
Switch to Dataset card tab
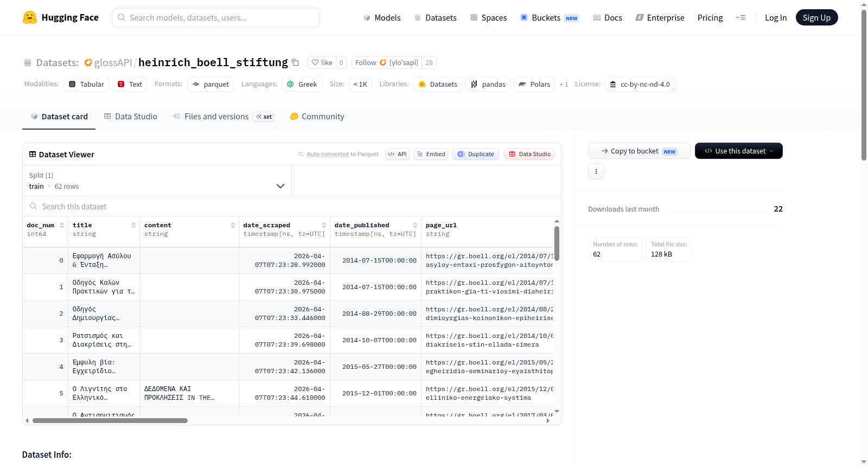point(59,116)
